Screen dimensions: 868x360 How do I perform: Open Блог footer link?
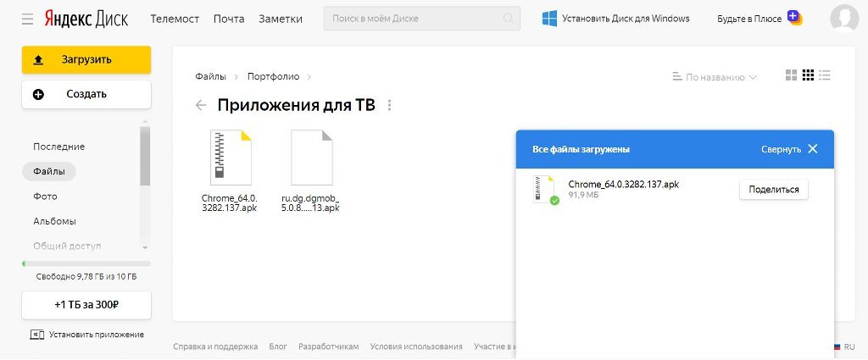[278, 346]
